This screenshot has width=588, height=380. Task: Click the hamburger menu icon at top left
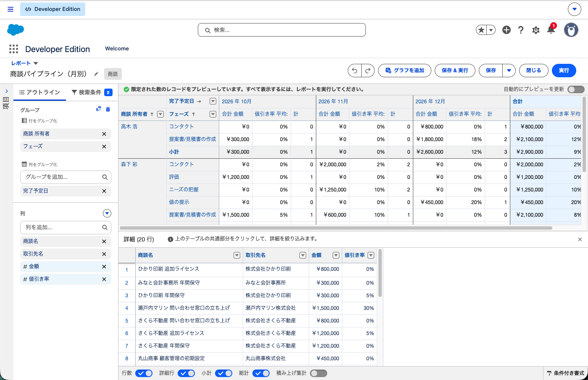click(10, 9)
